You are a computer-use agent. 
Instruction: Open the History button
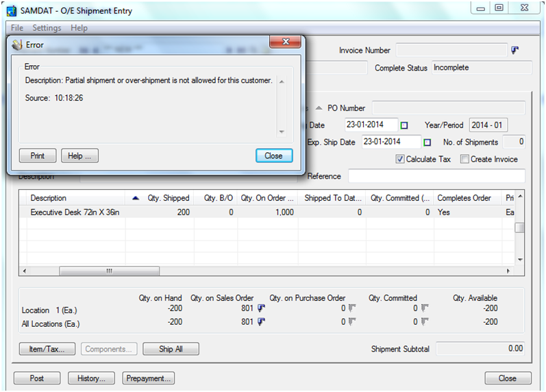click(91, 378)
